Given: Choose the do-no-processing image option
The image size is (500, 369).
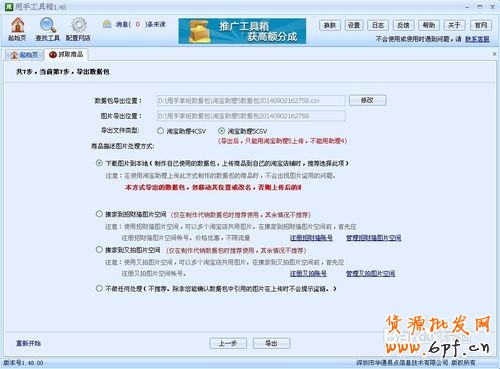Looking at the screenshot, I should pyautogui.click(x=99, y=288).
